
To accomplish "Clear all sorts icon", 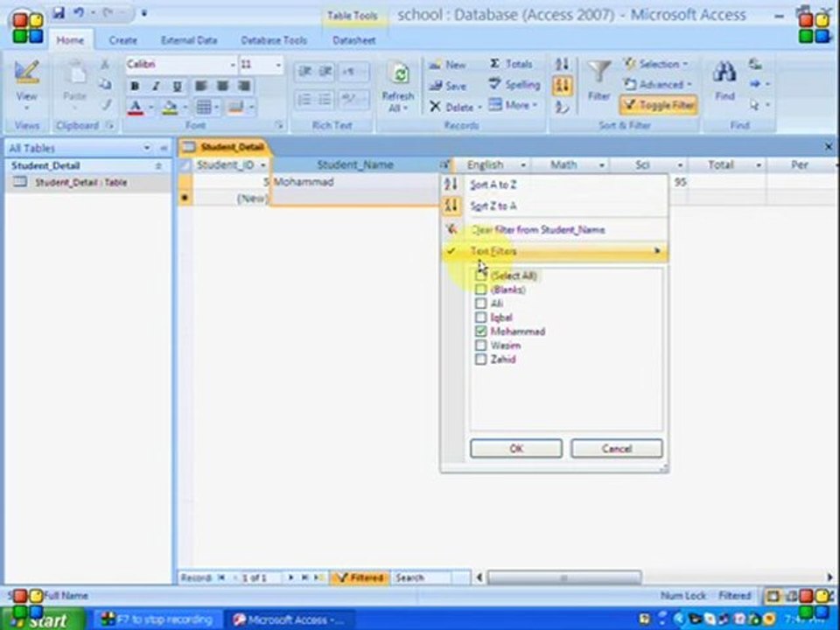I will (x=562, y=107).
